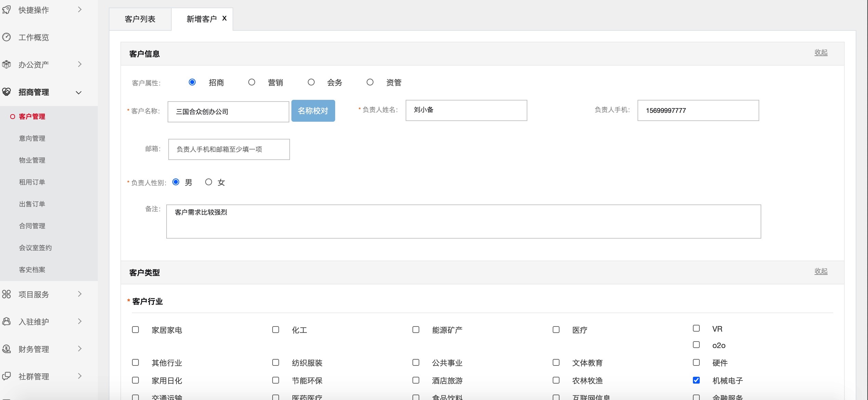Switch to the 客户列表 tab
This screenshot has height=400, width=868.
point(140,19)
